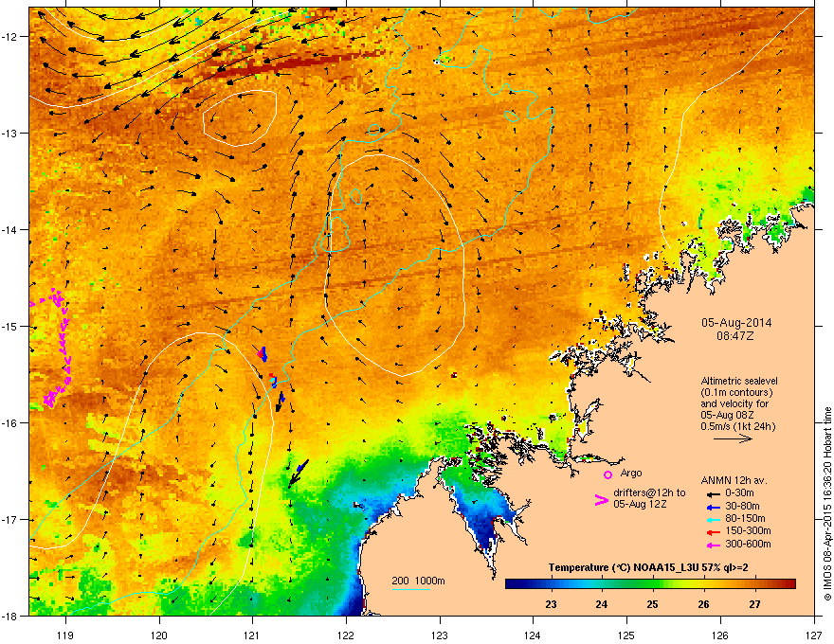Screen dimensions: 834x644
Task: Select the magenta 300-600m arrow legend symbol
Action: [x=714, y=545]
